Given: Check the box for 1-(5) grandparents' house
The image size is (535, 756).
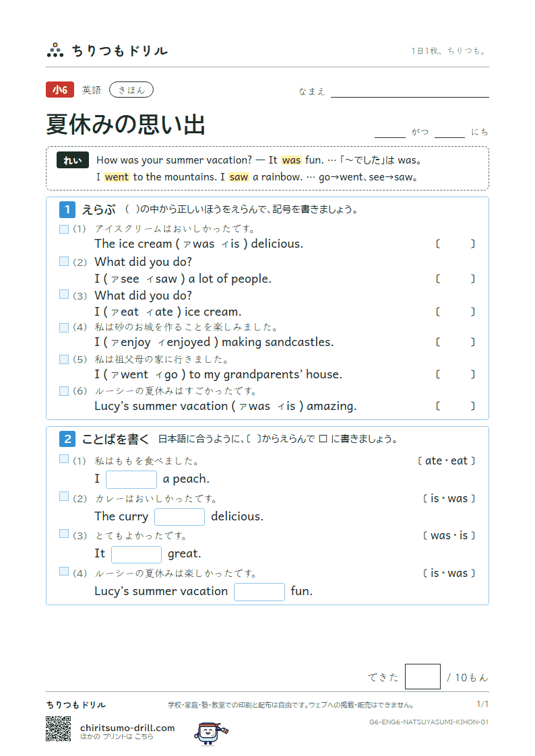Looking at the screenshot, I should point(64,359).
